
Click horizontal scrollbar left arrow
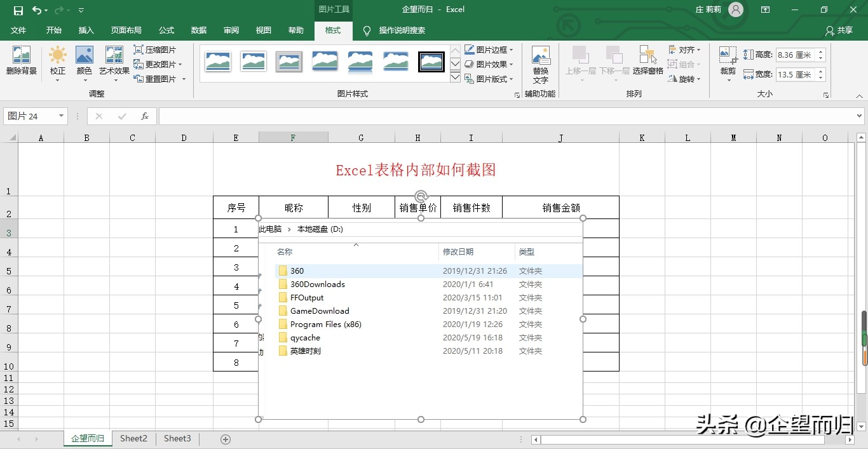click(536, 439)
